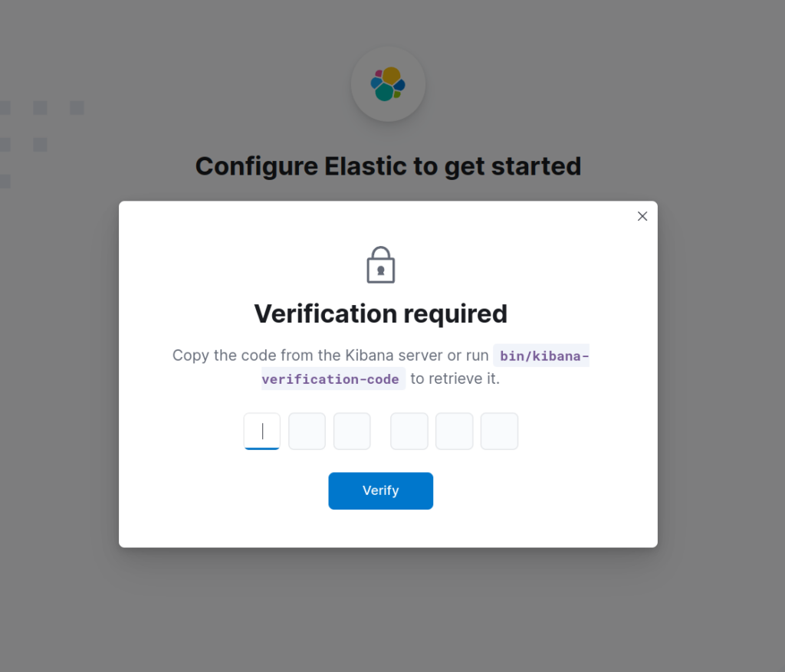Select the third verification code digit box
The image size is (785, 672).
[x=352, y=431]
